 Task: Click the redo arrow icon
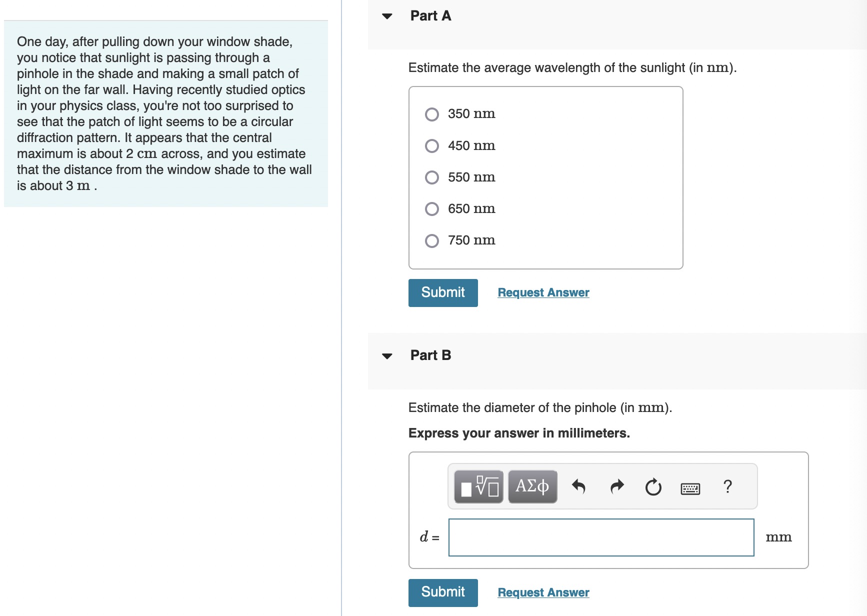click(617, 486)
